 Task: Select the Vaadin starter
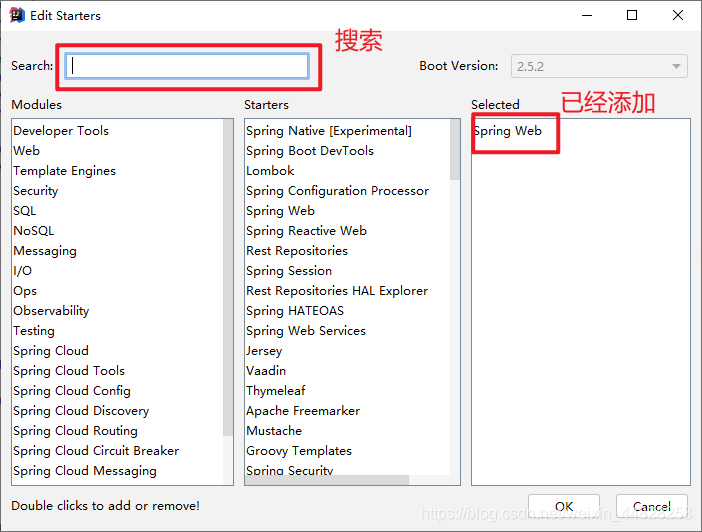pyautogui.click(x=266, y=371)
